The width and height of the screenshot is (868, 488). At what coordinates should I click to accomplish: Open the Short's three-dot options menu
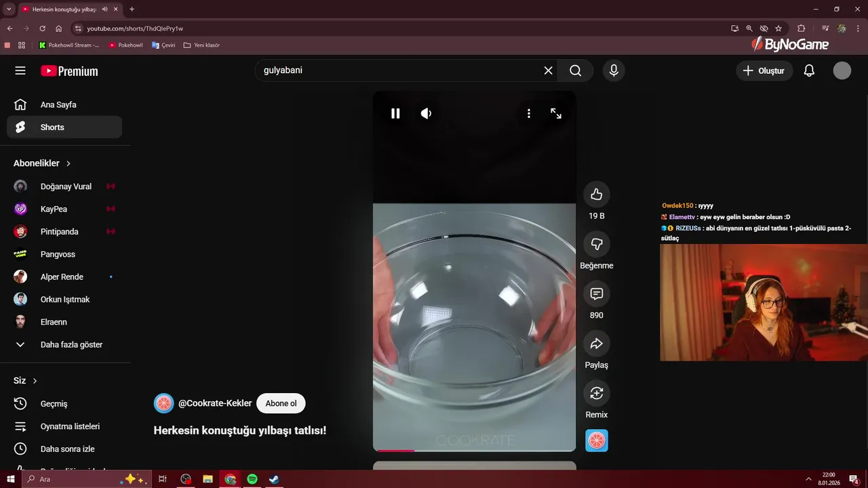pos(529,113)
